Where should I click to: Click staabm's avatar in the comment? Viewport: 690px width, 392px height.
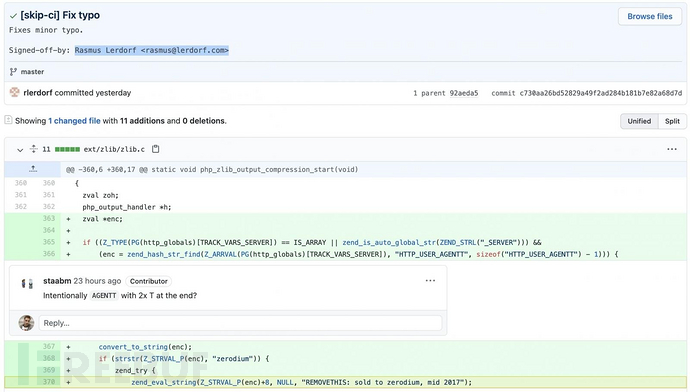point(27,284)
